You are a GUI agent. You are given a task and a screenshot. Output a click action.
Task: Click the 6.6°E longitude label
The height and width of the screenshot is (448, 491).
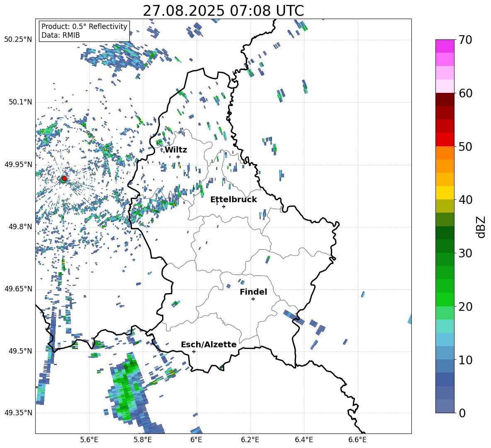coord(357,440)
